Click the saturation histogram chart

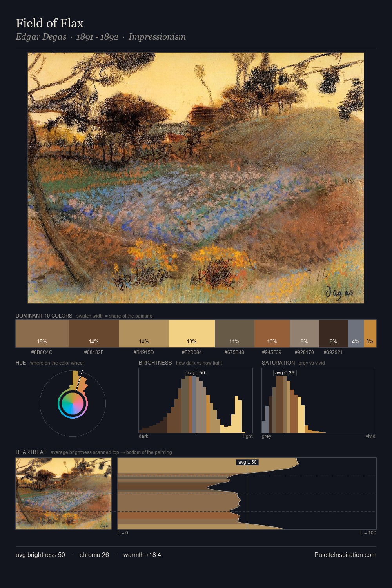click(319, 401)
